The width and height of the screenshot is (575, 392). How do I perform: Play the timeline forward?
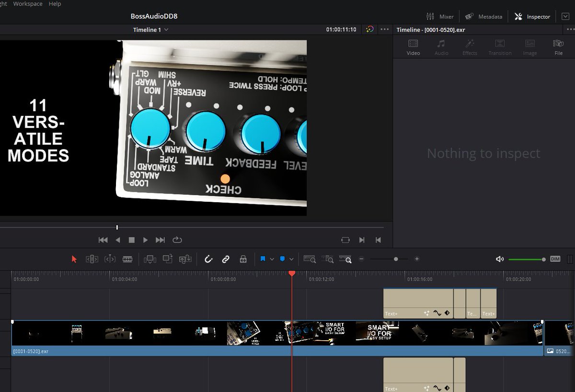point(146,240)
